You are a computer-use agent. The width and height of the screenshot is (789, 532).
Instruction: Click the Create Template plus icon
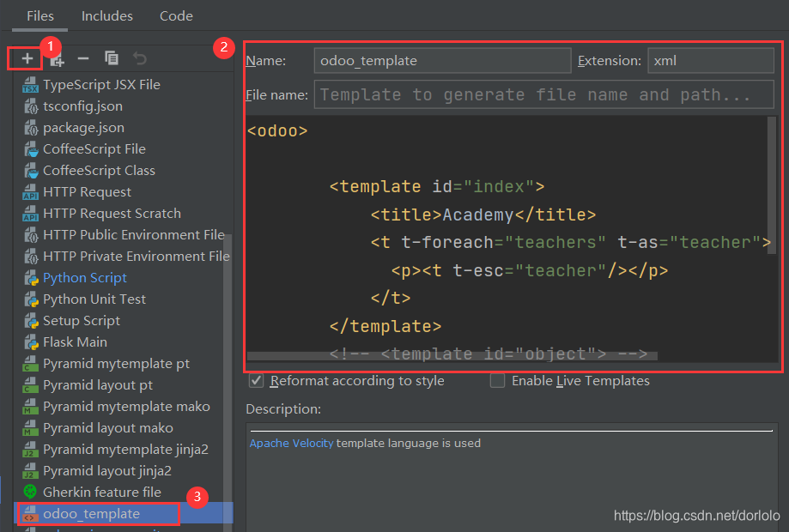27,59
